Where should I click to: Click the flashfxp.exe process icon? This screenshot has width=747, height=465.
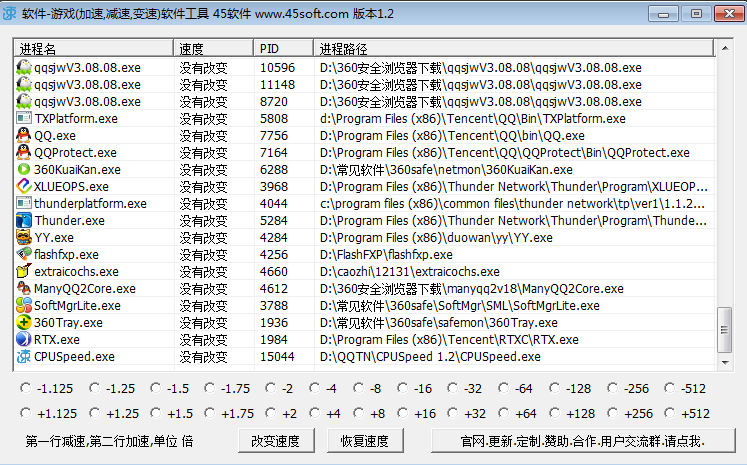[x=24, y=254]
